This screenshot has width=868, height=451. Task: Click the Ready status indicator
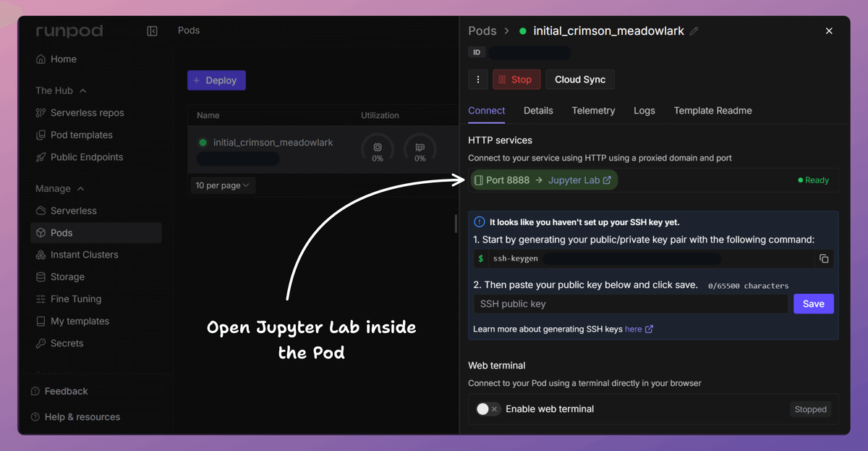[x=814, y=180]
